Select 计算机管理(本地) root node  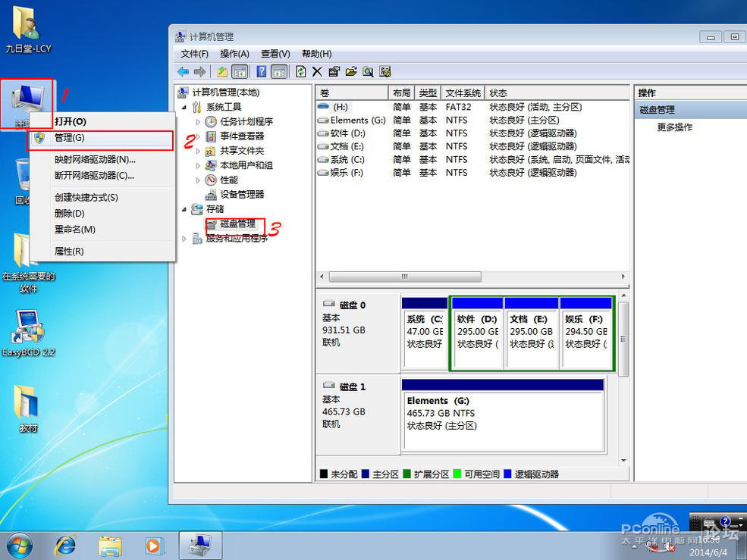click(x=226, y=92)
